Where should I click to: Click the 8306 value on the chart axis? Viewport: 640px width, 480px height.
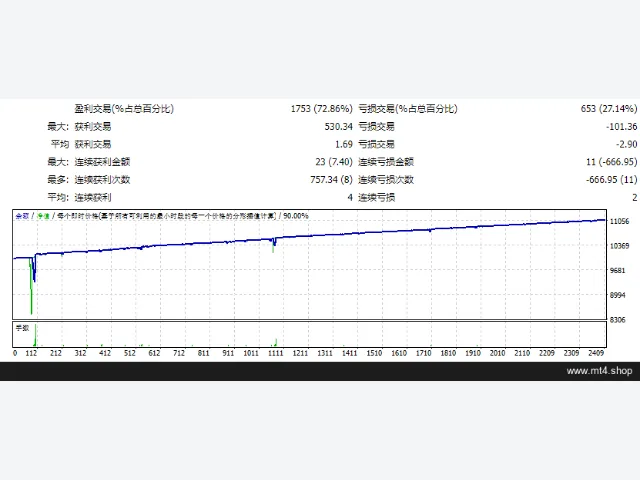pos(618,320)
